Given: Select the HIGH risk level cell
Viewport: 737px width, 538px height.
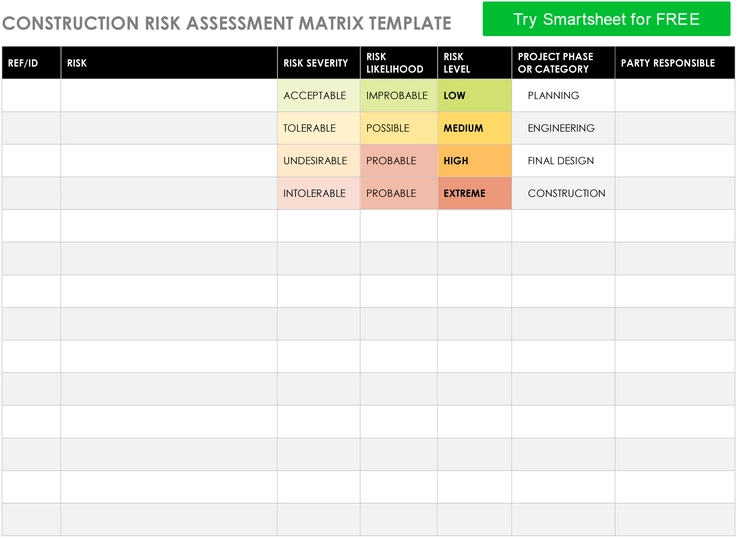Looking at the screenshot, I should [x=474, y=161].
